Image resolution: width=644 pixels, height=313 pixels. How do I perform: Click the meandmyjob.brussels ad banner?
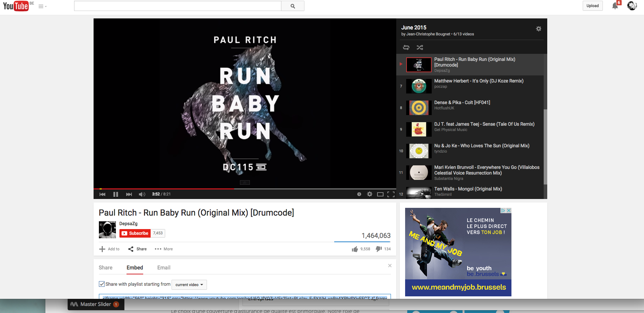pos(458,252)
